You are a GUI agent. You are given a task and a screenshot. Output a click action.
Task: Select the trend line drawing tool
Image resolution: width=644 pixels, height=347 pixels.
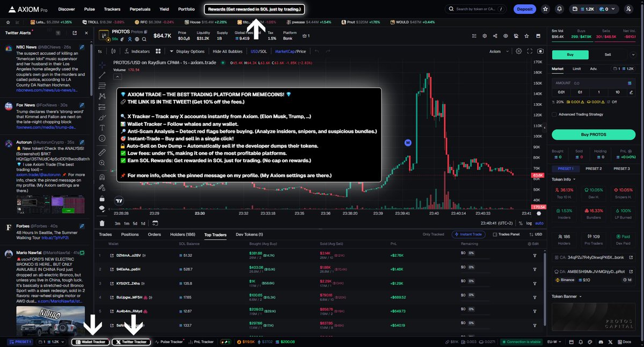[x=102, y=75]
